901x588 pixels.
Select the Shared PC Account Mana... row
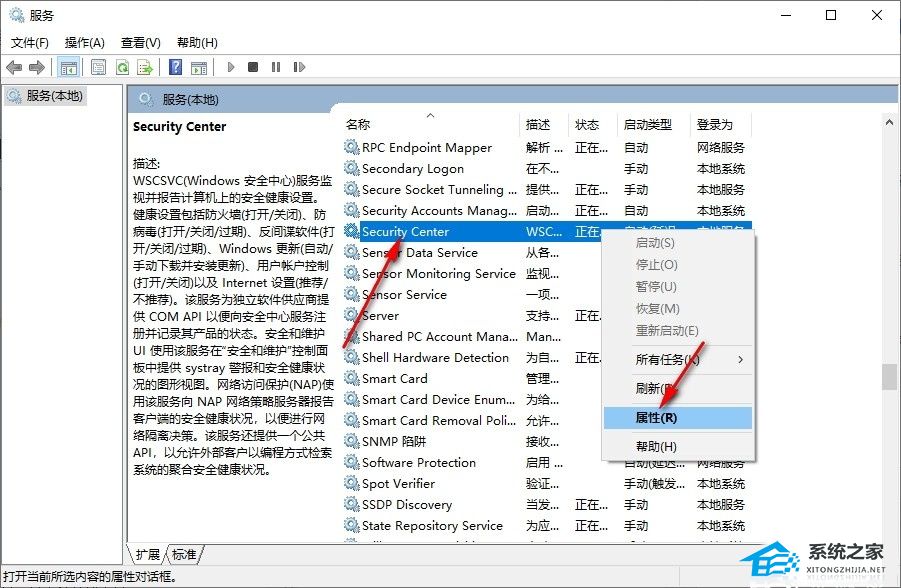click(546, 336)
